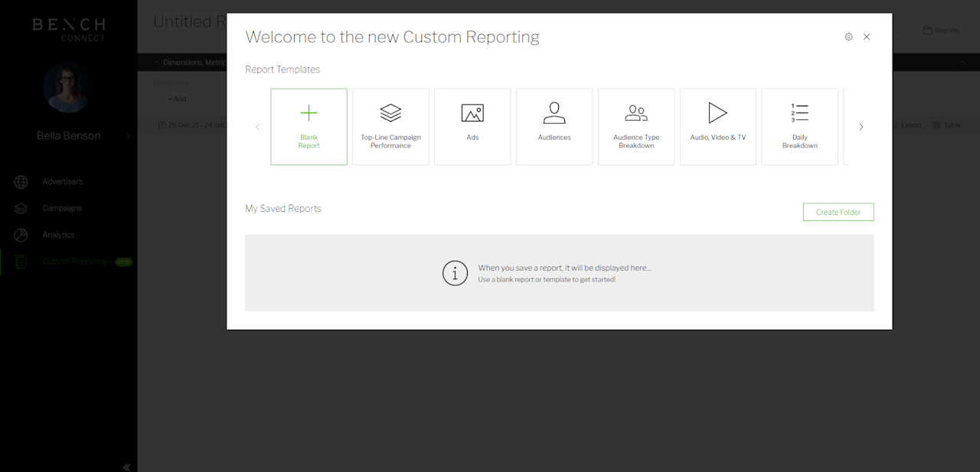Click the Create Folder button
The image size is (980, 472).
838,212
